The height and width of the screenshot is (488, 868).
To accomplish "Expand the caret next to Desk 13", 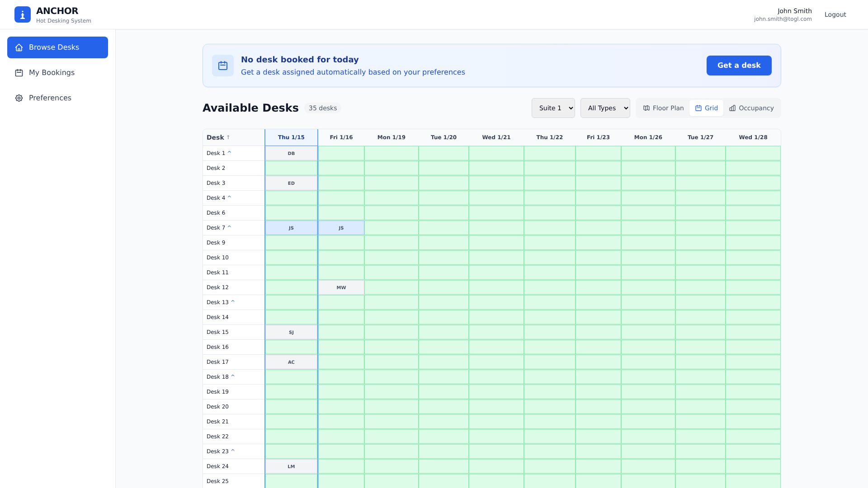I will 233,301.
